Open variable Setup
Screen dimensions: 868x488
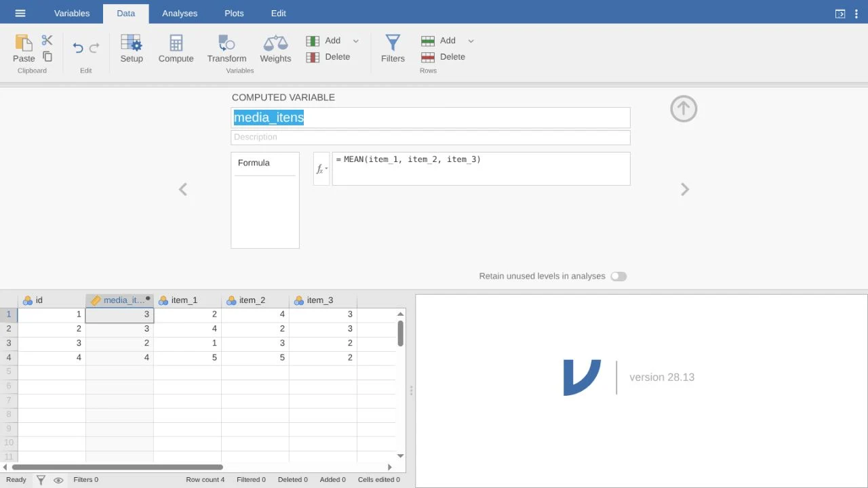point(132,49)
